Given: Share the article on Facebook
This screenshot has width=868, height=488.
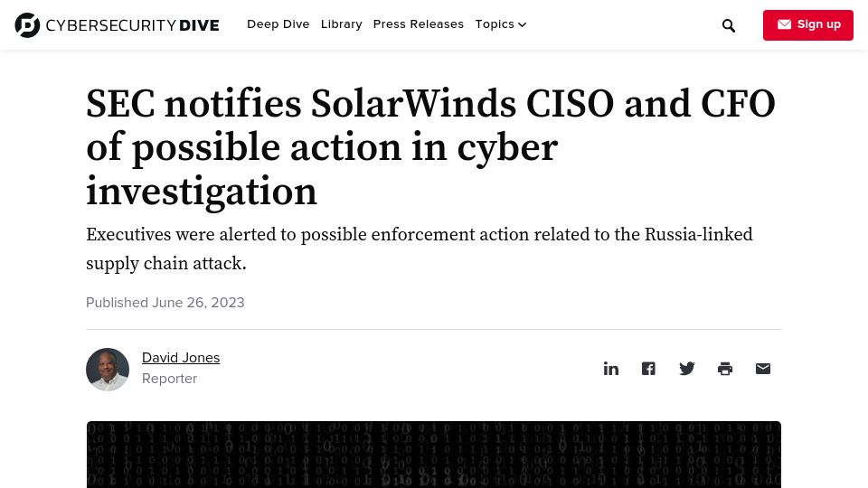Looking at the screenshot, I should coord(648,369).
